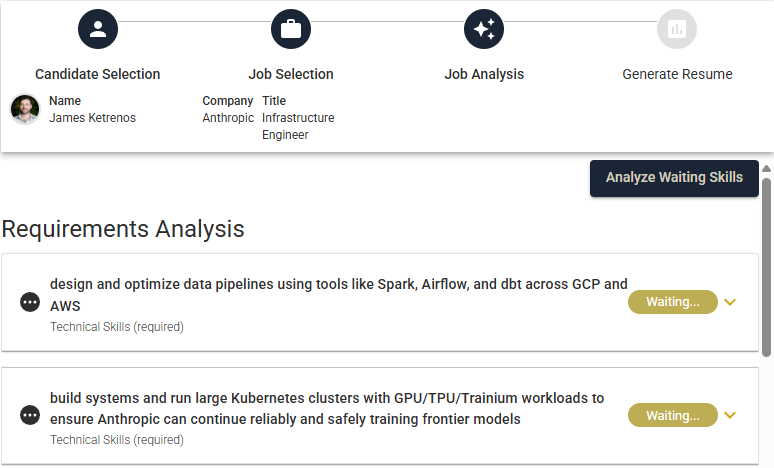This screenshot has height=468, width=774.
Task: Open the Job Analysis step label
Action: pos(484,74)
